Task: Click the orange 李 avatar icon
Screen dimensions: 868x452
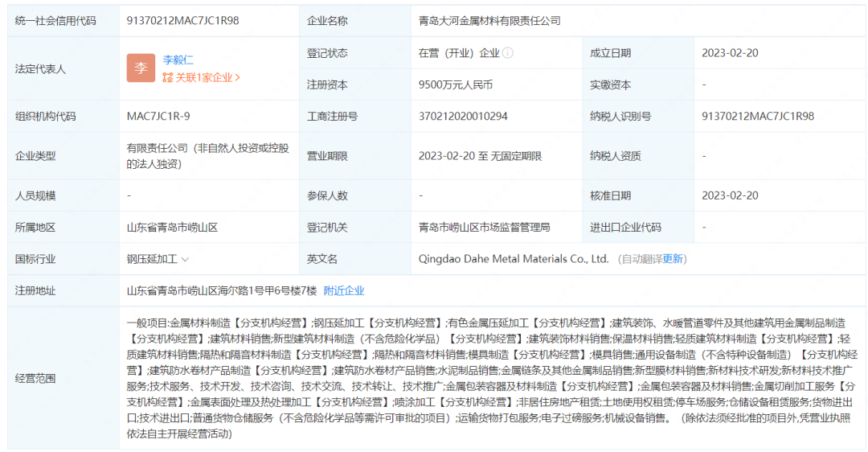Action: (x=141, y=68)
